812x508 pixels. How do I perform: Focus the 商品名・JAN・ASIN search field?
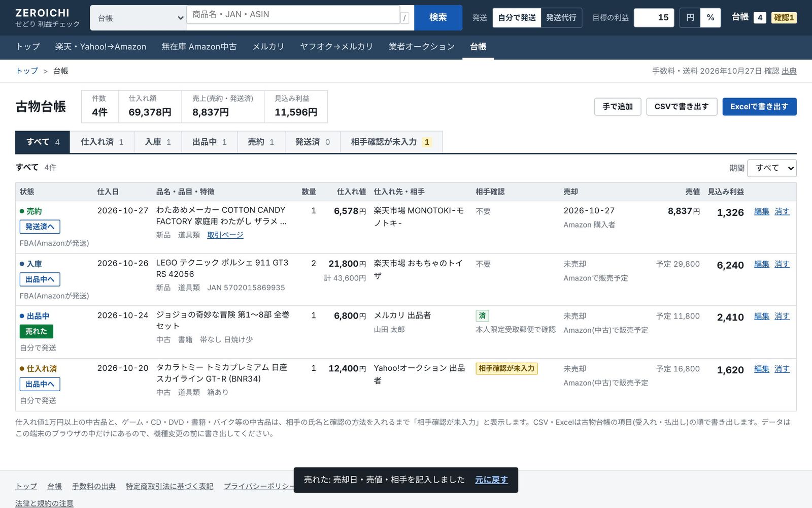(x=293, y=15)
